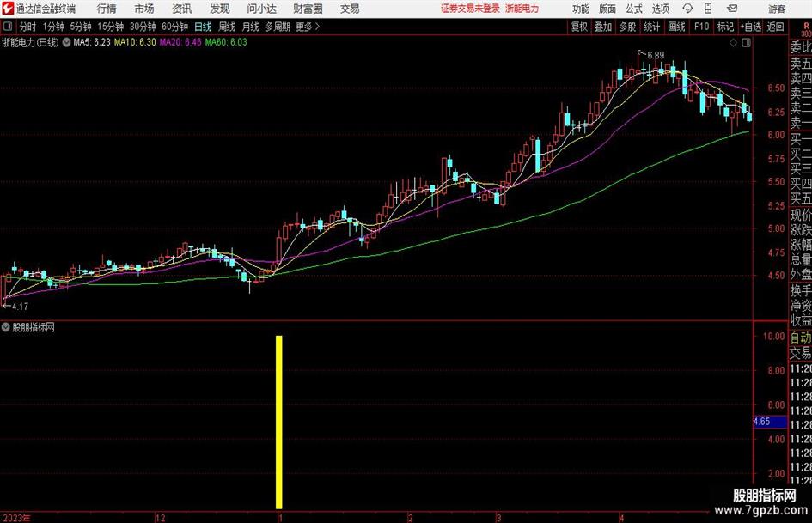Open the 资讯 menu
The image size is (812, 523).
pos(182,9)
